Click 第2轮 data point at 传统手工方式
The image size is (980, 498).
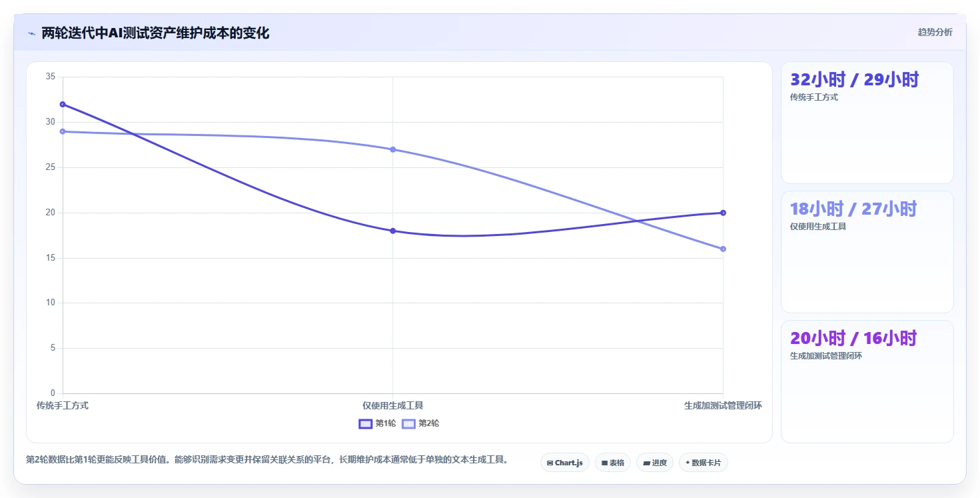tap(63, 131)
